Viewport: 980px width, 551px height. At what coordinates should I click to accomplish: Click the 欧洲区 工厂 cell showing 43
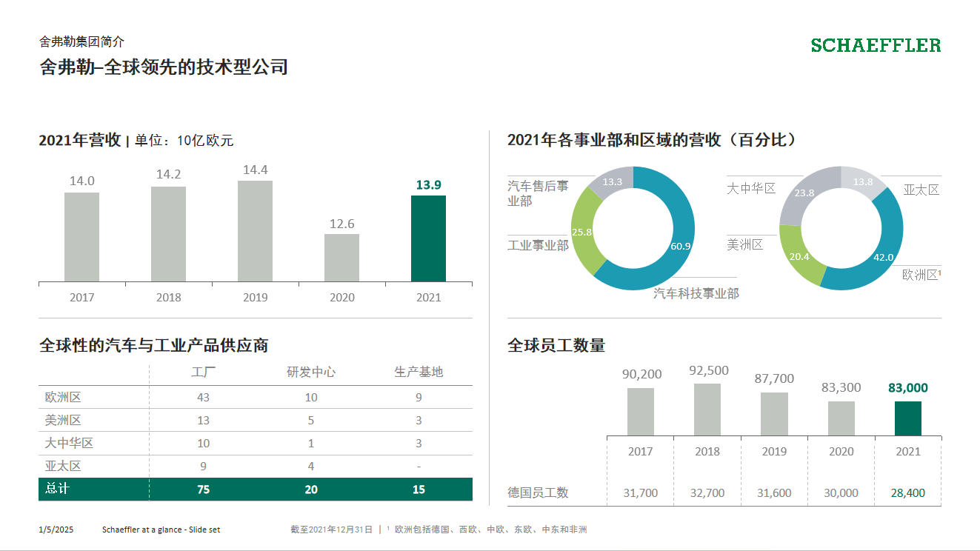point(203,398)
